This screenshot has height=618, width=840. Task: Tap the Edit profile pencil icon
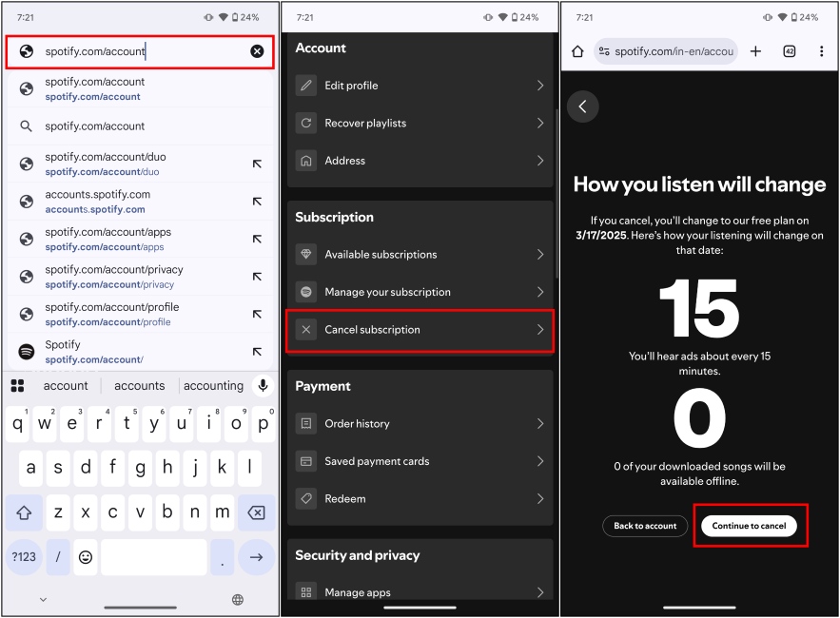pyautogui.click(x=306, y=86)
